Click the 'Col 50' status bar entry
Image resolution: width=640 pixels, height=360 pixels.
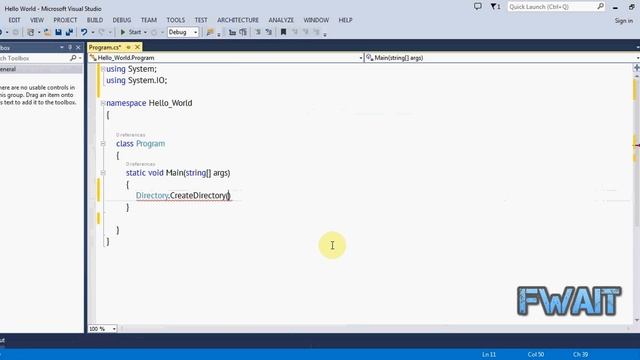coord(536,354)
